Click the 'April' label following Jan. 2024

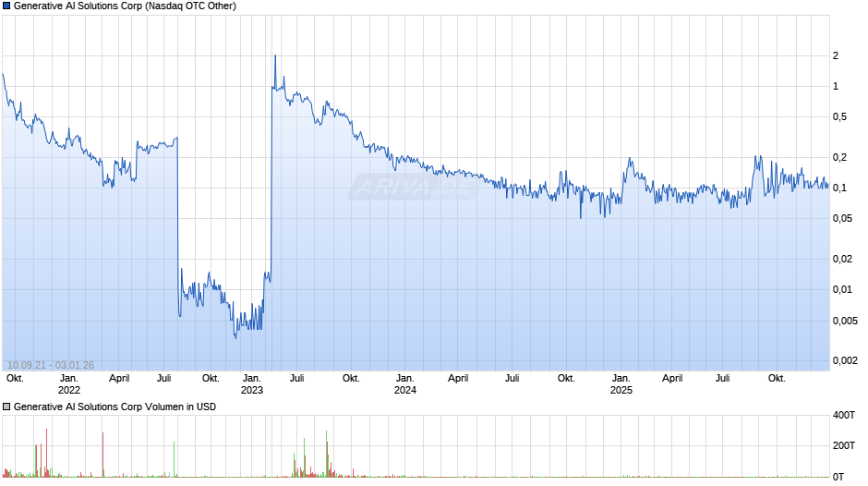click(458, 379)
